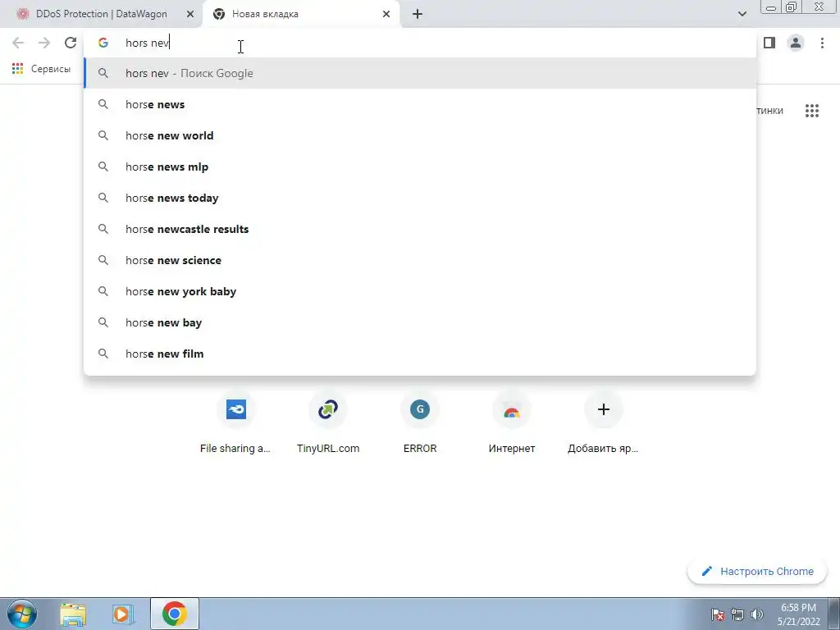Pick the 'horse new bay' suggestion
This screenshot has height=630, width=840.
pyautogui.click(x=420, y=322)
